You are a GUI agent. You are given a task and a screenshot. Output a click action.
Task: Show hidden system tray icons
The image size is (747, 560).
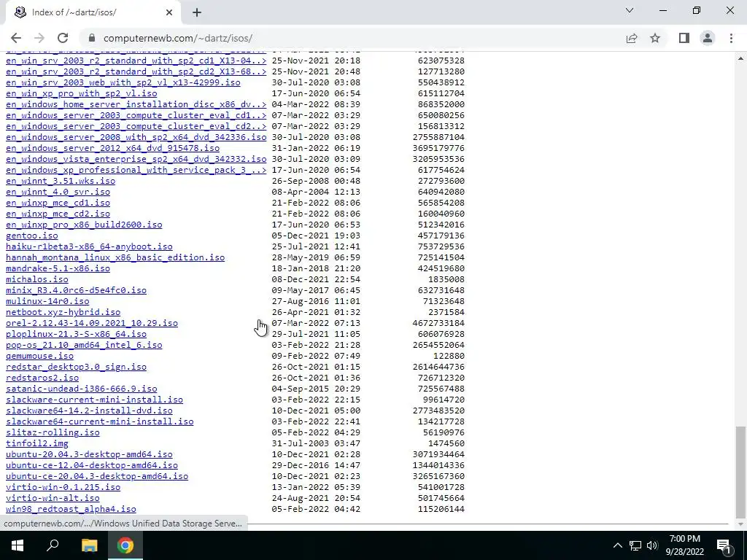tap(617, 545)
